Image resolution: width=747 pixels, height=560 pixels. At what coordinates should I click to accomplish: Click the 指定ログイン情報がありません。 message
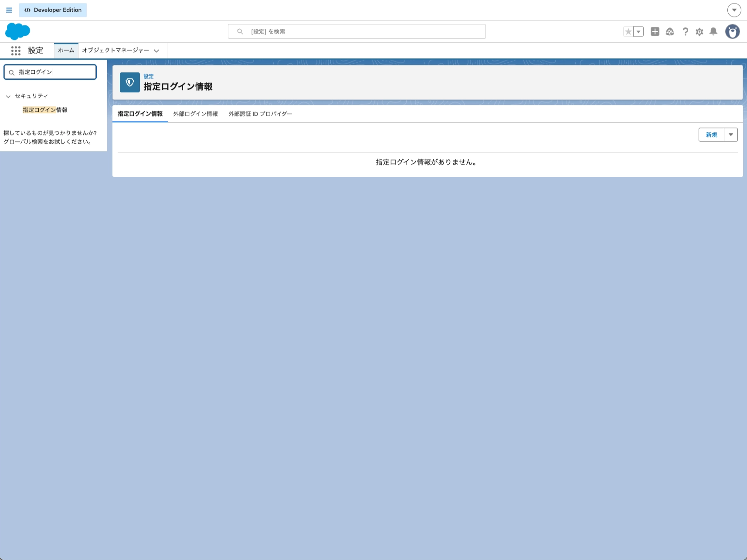(x=427, y=162)
